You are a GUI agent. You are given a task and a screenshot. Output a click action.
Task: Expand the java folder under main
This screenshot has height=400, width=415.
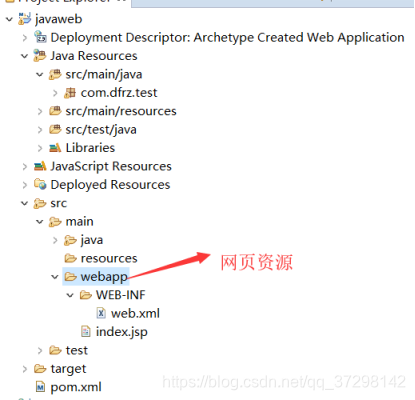55,240
